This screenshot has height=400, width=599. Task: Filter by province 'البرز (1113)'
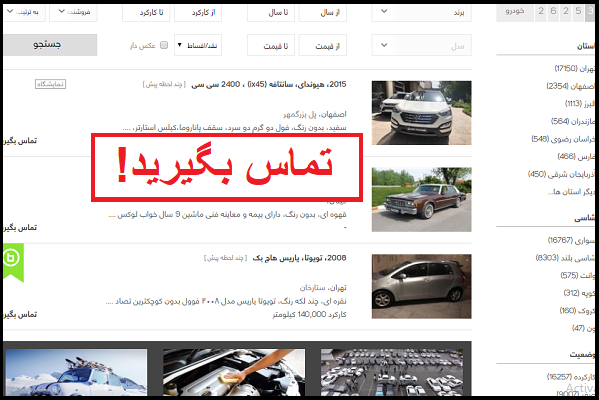point(580,104)
